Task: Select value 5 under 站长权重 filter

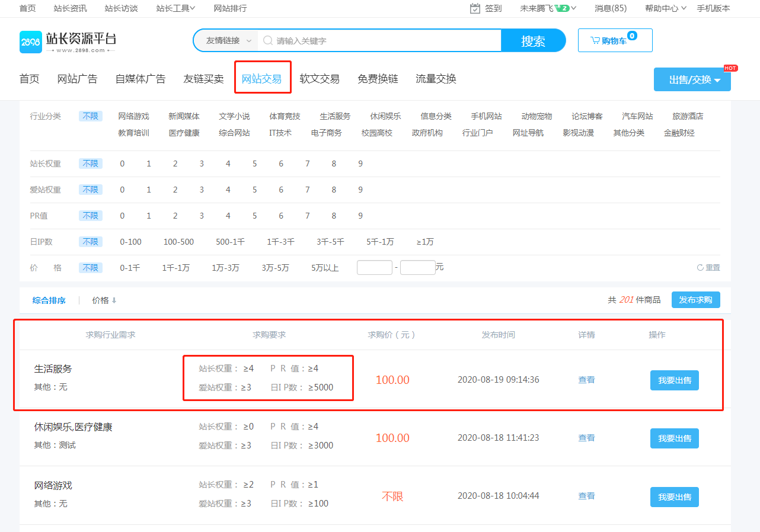Action: click(254, 163)
